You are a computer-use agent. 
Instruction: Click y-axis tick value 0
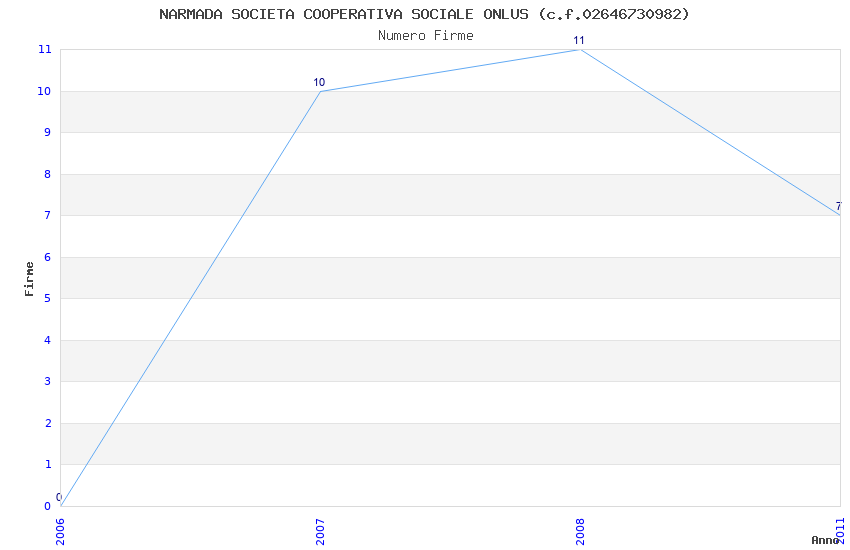tap(48, 506)
